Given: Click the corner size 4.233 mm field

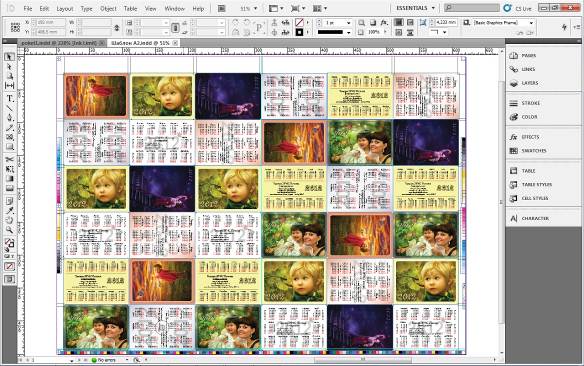Looking at the screenshot, I should (446, 23).
